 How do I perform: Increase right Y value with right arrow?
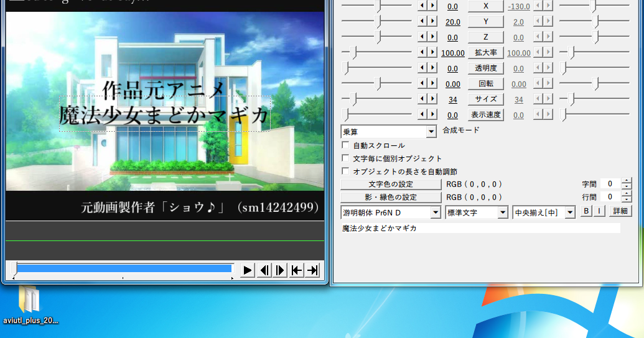[548, 21]
